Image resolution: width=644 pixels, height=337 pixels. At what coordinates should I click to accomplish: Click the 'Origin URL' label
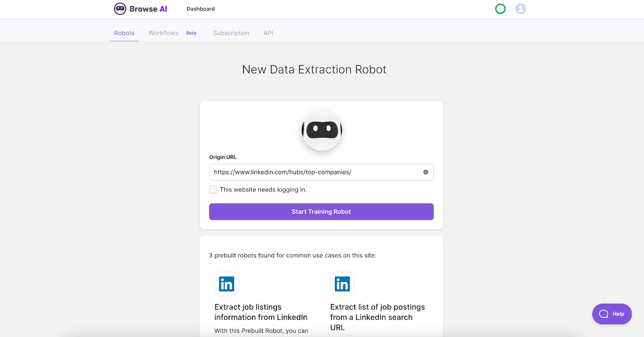click(x=223, y=157)
